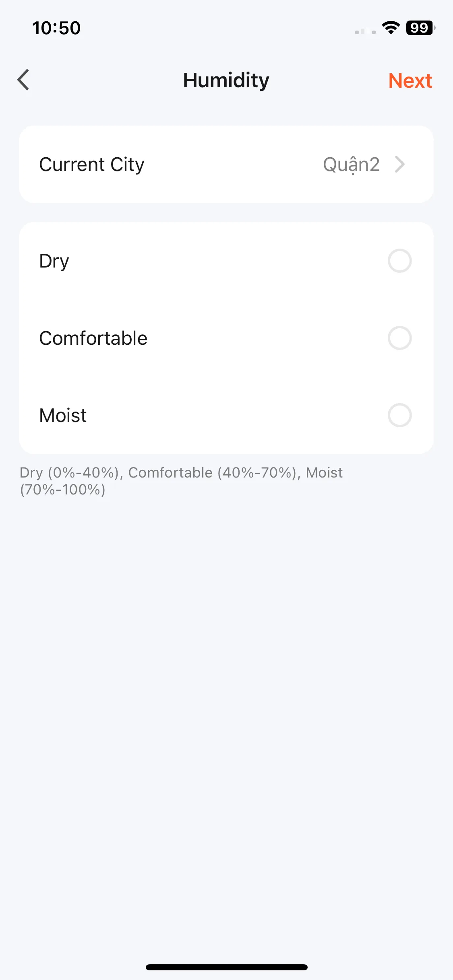Select the Comfortable radio button
This screenshot has width=453, height=980.
[399, 338]
